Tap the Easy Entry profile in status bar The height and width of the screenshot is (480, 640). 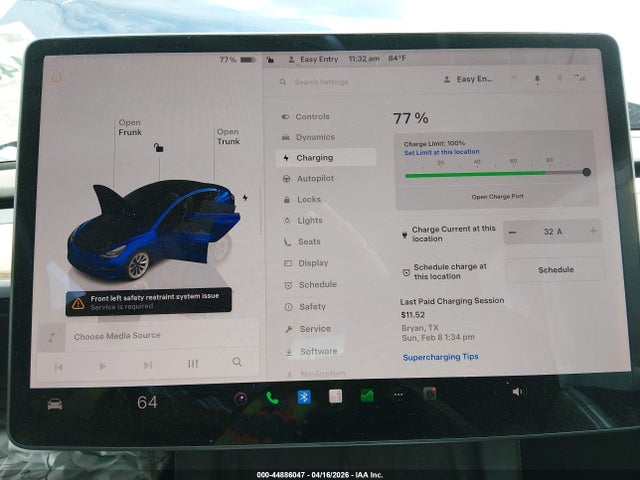tap(313, 59)
